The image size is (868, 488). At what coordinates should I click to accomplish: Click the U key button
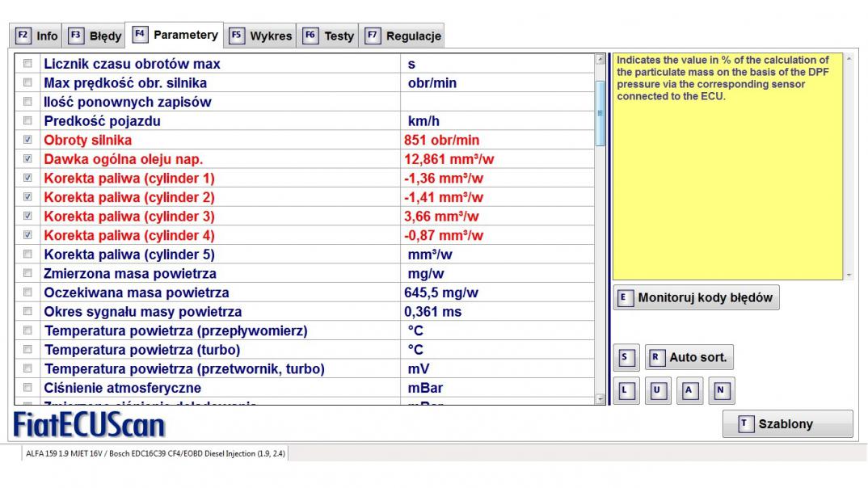click(657, 391)
